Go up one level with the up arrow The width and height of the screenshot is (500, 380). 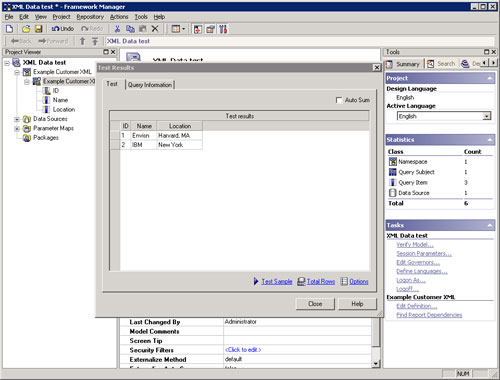point(82,41)
